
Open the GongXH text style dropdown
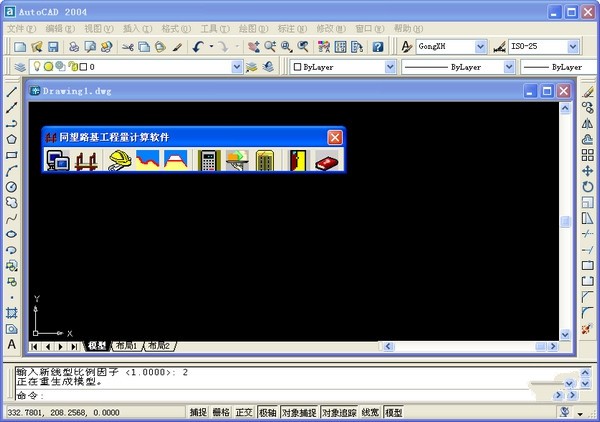[481, 47]
